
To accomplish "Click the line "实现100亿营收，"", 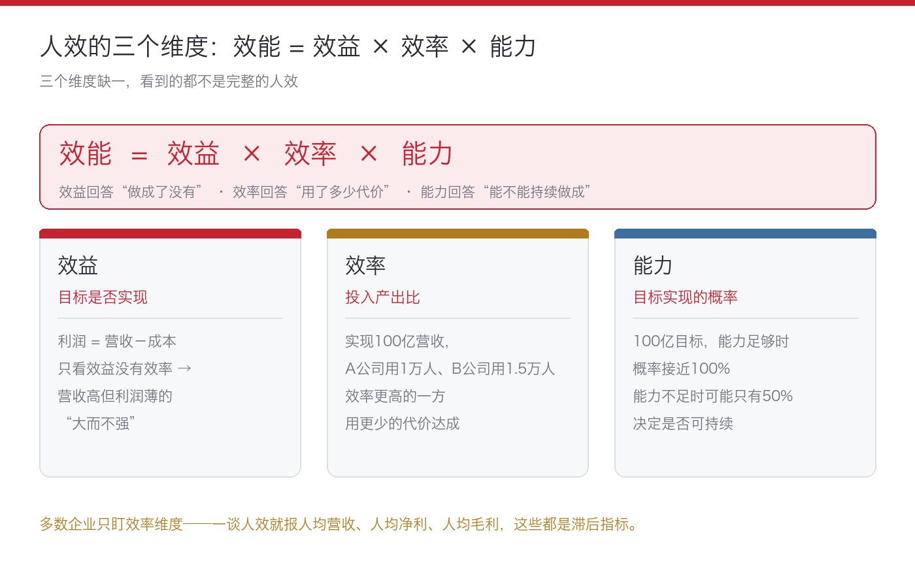I will [x=397, y=341].
